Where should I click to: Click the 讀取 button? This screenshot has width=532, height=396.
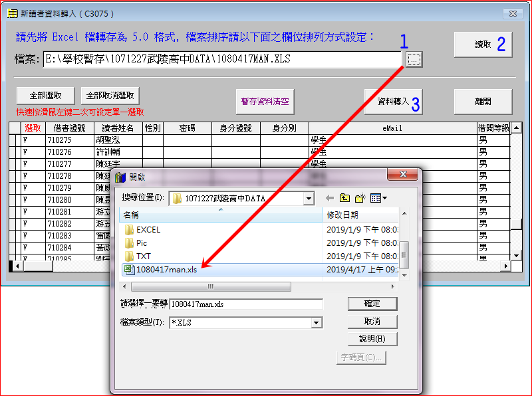(483, 45)
